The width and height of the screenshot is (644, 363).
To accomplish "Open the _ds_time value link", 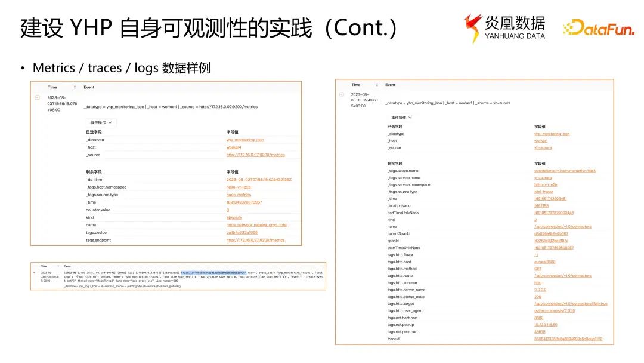I will tap(259, 180).
